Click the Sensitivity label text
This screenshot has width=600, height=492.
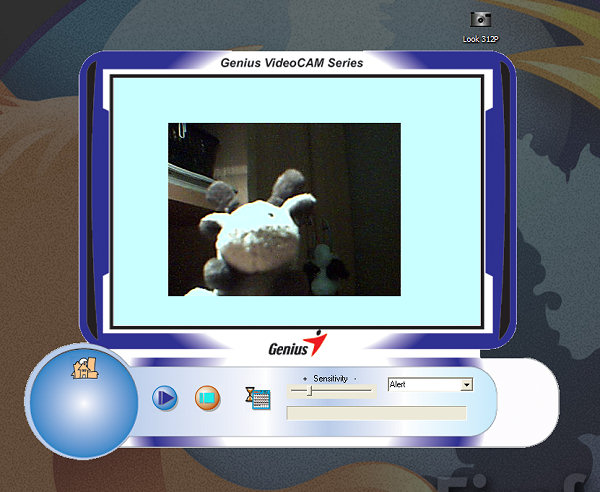pyautogui.click(x=330, y=380)
